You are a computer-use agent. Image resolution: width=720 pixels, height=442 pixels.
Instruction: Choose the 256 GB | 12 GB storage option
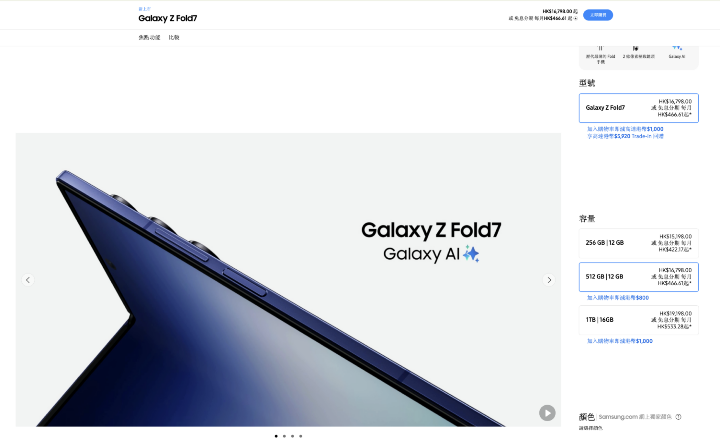pos(639,243)
